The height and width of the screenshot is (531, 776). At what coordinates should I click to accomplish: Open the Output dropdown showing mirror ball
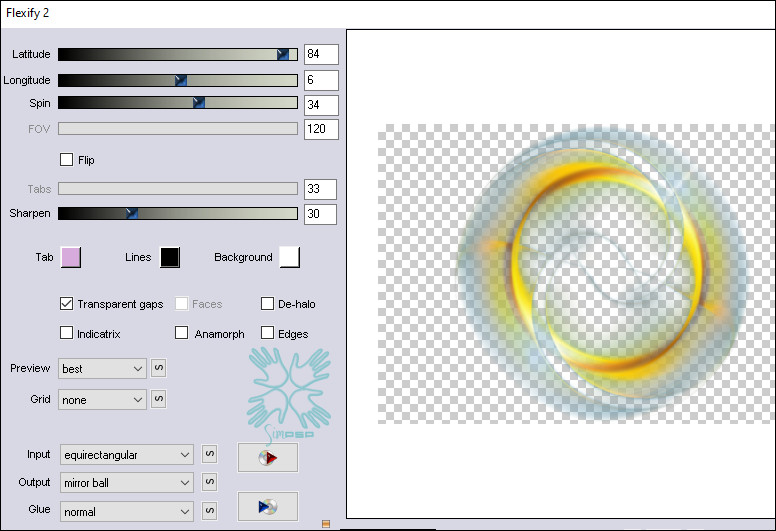[126, 483]
